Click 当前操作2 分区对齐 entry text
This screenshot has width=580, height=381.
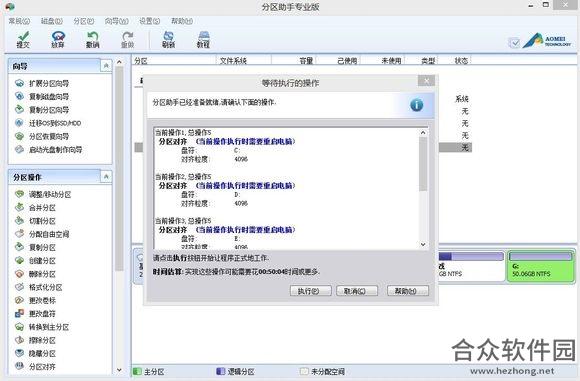[x=226, y=185]
